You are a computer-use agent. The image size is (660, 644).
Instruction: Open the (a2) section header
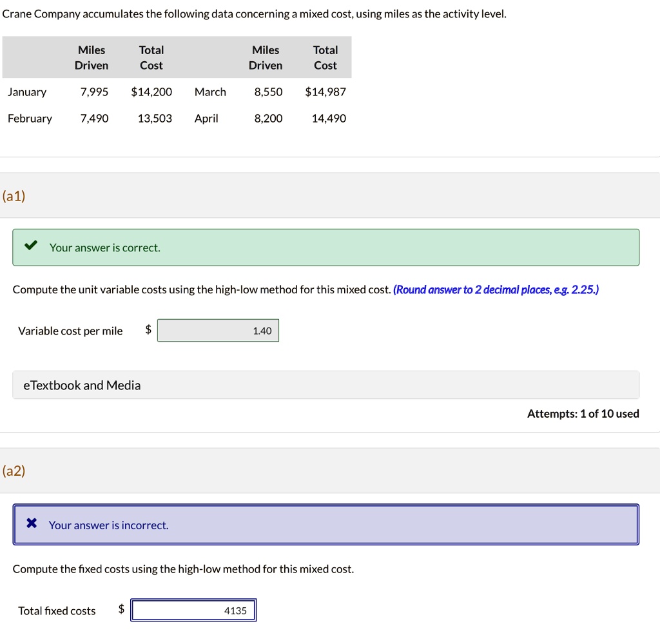[14, 471]
